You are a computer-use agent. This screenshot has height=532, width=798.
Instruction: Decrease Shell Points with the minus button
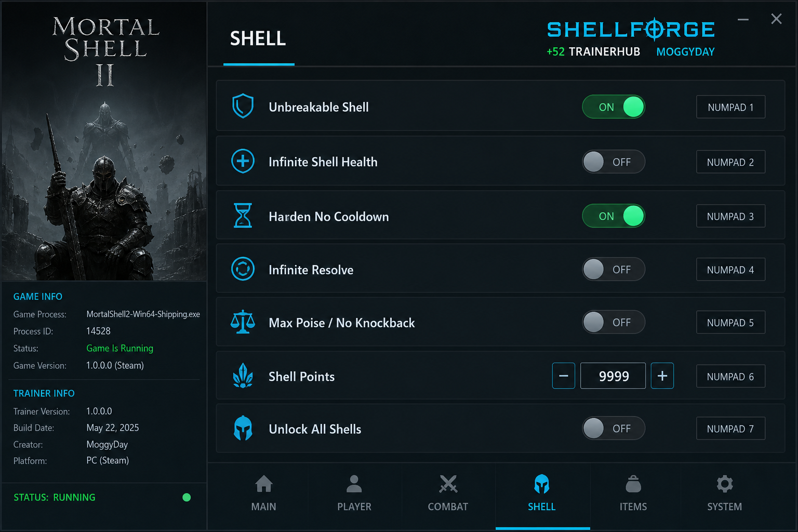coord(564,376)
